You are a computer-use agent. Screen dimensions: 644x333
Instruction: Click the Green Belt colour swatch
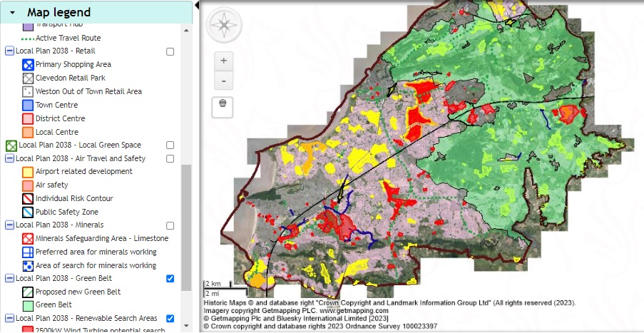click(x=28, y=305)
